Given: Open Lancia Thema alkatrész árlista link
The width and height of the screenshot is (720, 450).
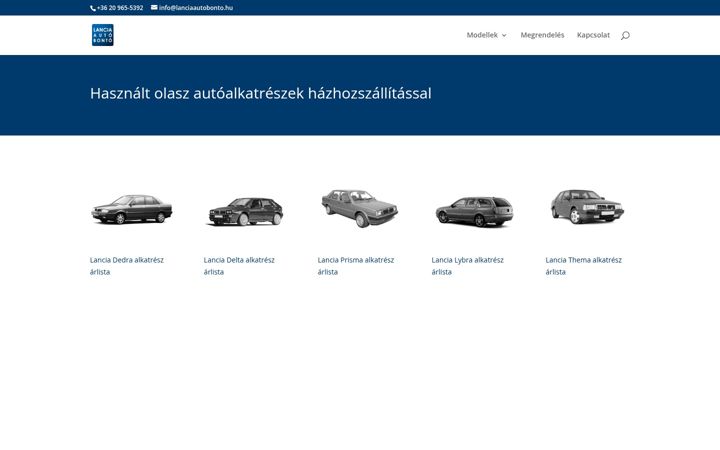Looking at the screenshot, I should [584, 266].
